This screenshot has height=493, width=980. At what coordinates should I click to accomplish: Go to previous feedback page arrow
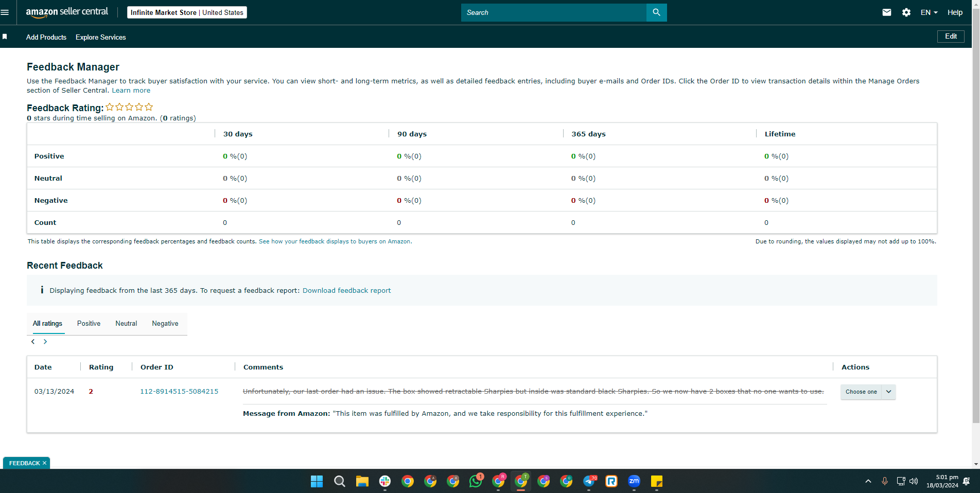point(33,342)
